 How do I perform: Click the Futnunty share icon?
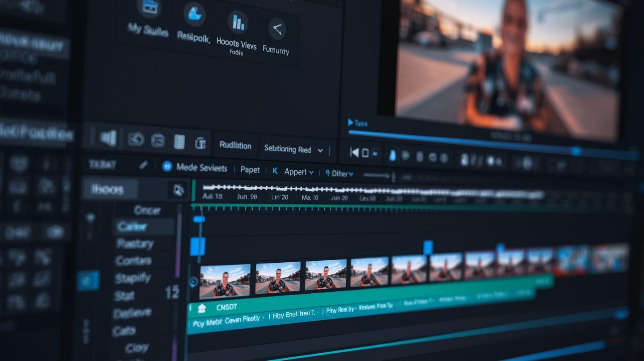click(x=277, y=29)
